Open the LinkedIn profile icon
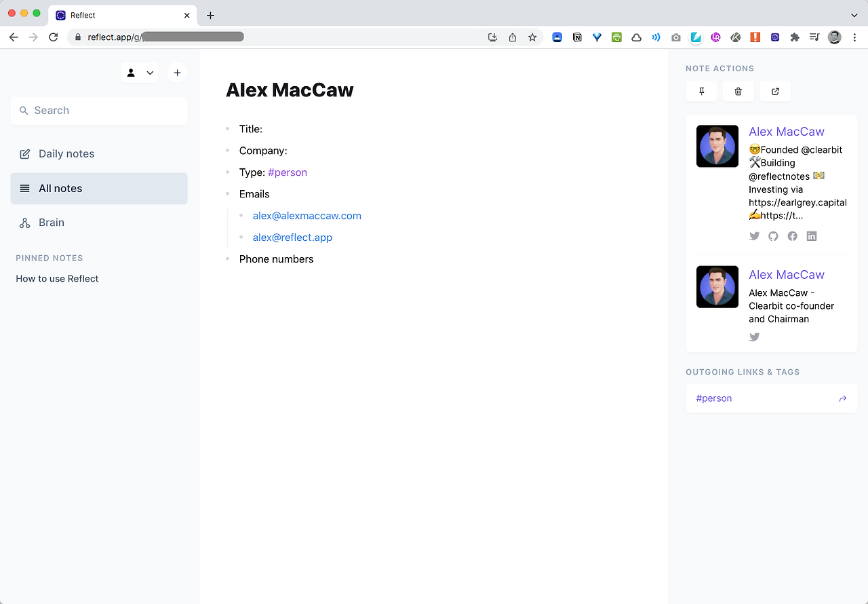The width and height of the screenshot is (868, 604). 812,236
